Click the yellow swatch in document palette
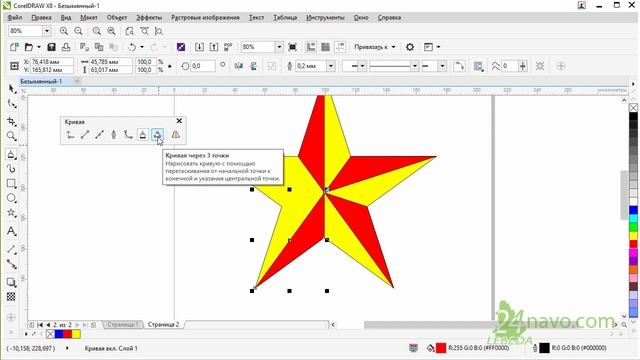The width and height of the screenshot is (640, 360). [x=76, y=334]
